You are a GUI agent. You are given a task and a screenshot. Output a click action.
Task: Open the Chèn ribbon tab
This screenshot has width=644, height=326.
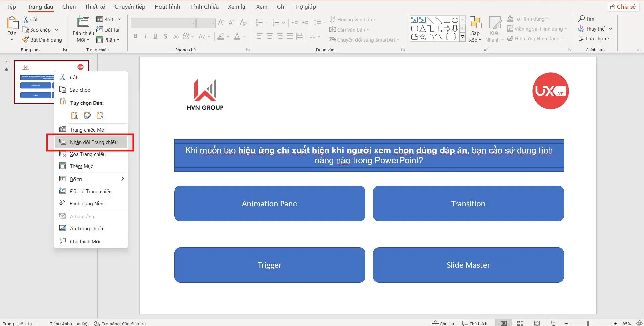(x=69, y=7)
